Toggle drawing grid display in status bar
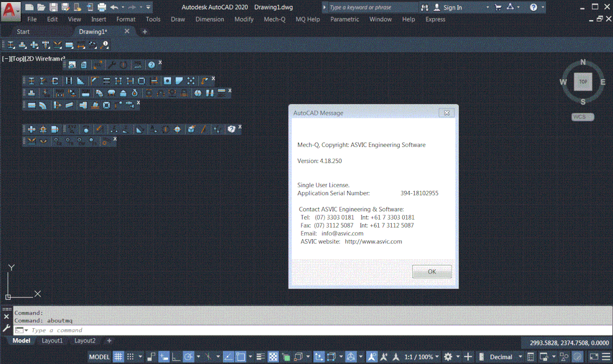Viewport: 613px width, 364px height. tap(118, 357)
